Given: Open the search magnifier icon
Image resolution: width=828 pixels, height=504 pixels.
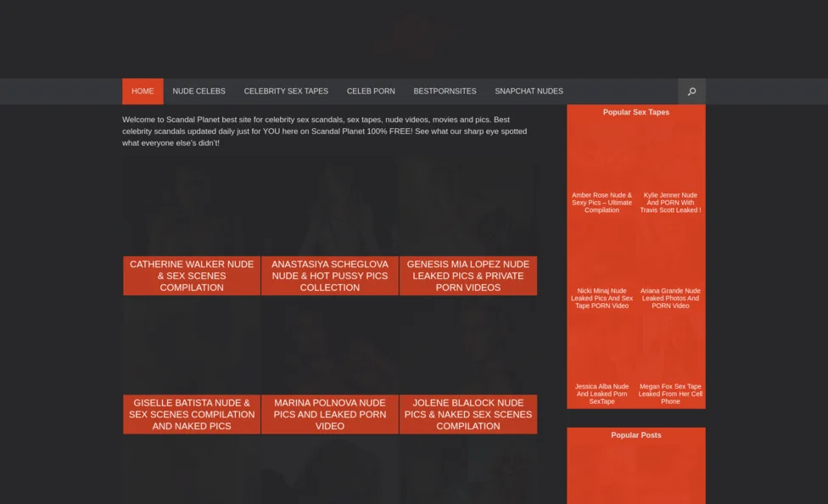Looking at the screenshot, I should pos(691,92).
